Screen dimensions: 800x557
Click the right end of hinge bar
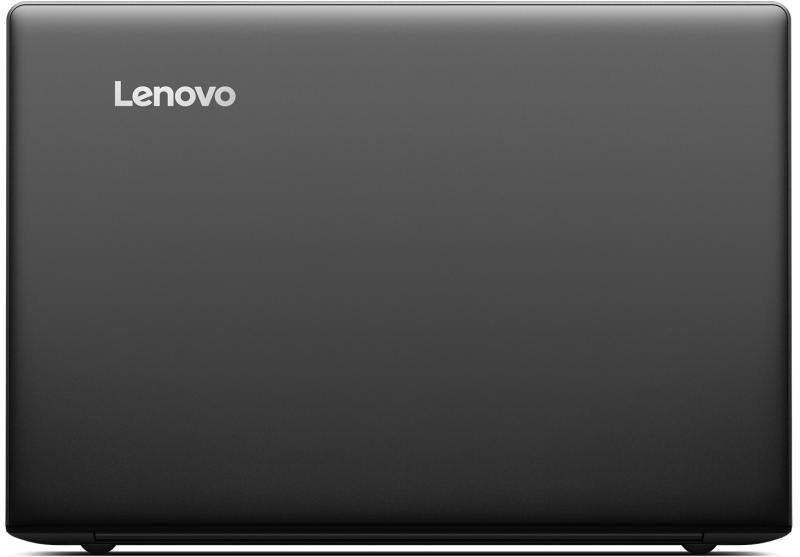[x=698, y=538]
